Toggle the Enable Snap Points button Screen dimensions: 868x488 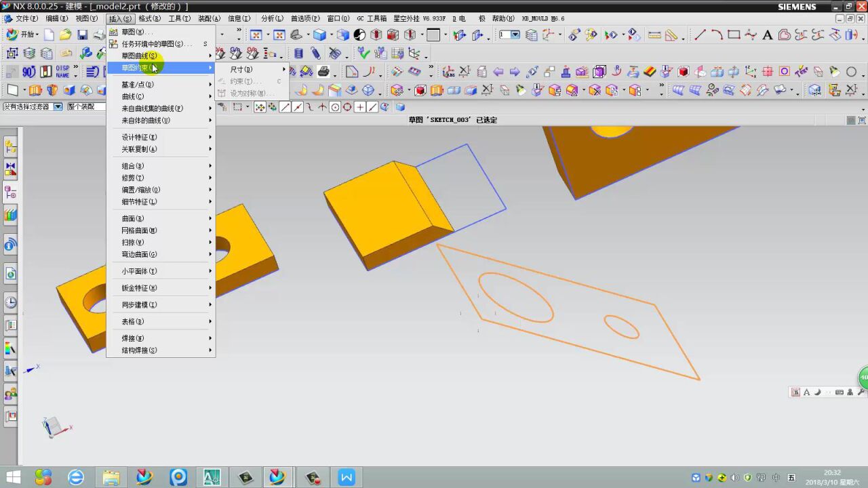260,107
